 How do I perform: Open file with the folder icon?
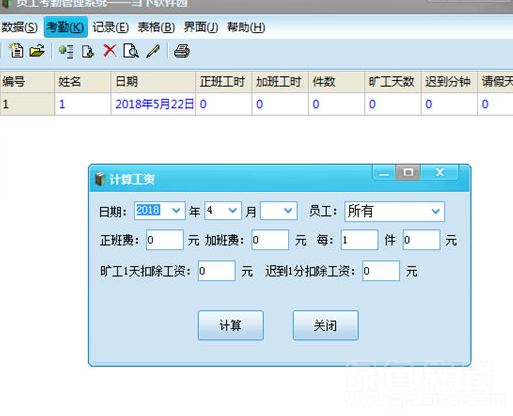tap(37, 51)
